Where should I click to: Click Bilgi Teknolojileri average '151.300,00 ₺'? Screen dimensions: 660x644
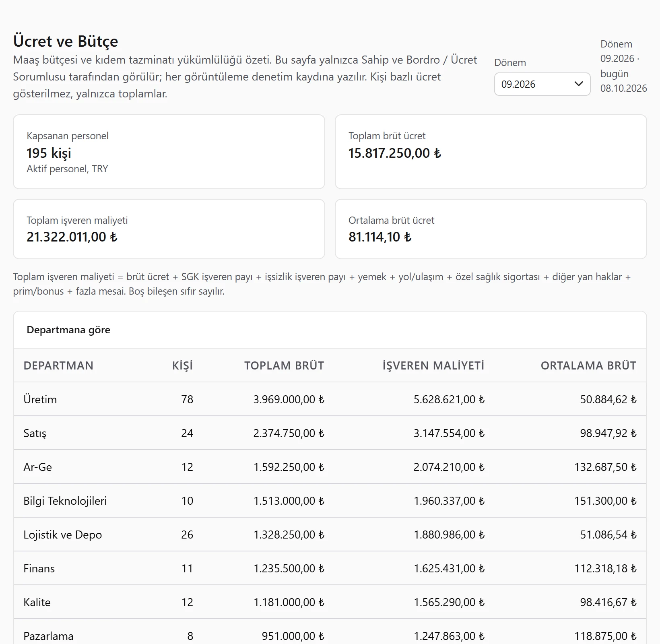(x=605, y=501)
